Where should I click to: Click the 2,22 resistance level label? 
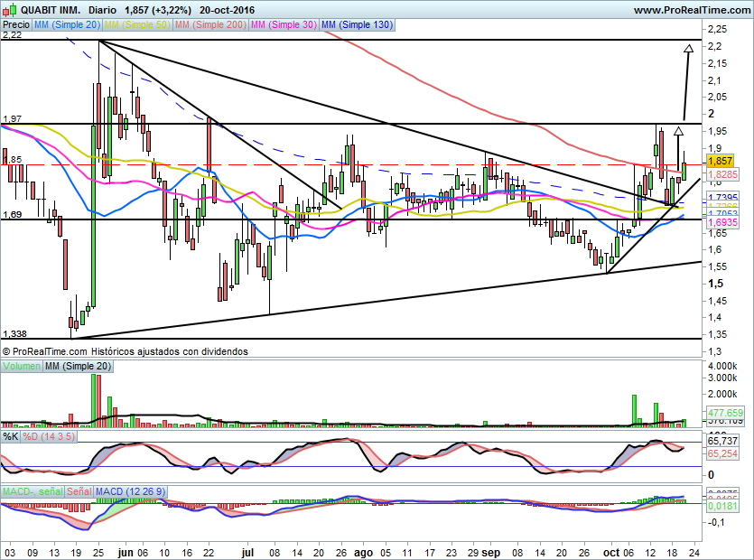12,34
